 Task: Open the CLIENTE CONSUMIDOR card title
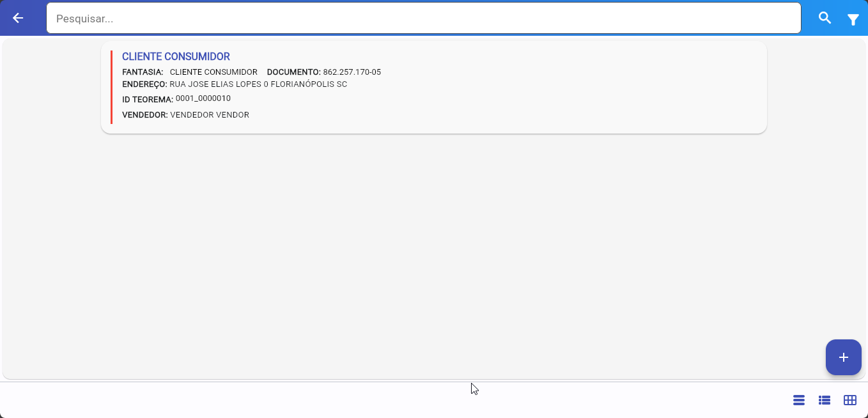(x=176, y=57)
